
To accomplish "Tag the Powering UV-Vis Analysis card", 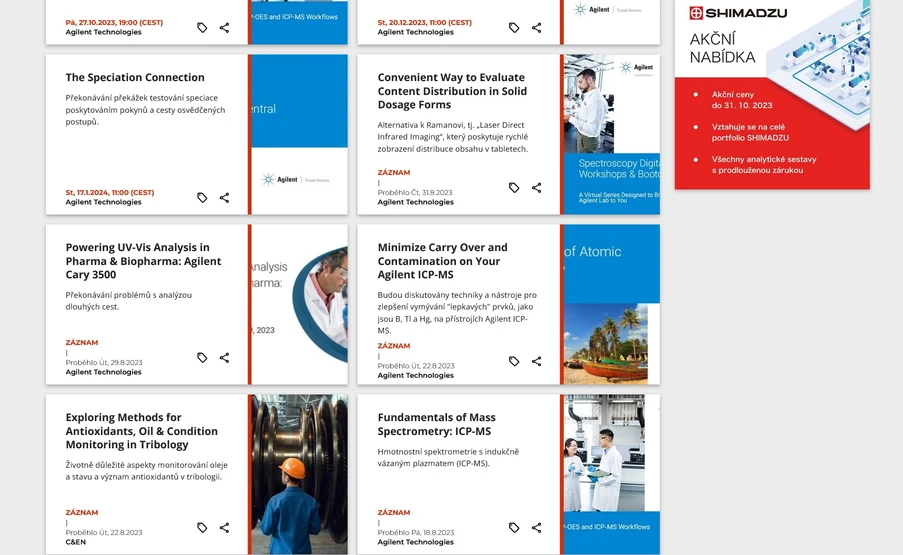I will click(202, 358).
